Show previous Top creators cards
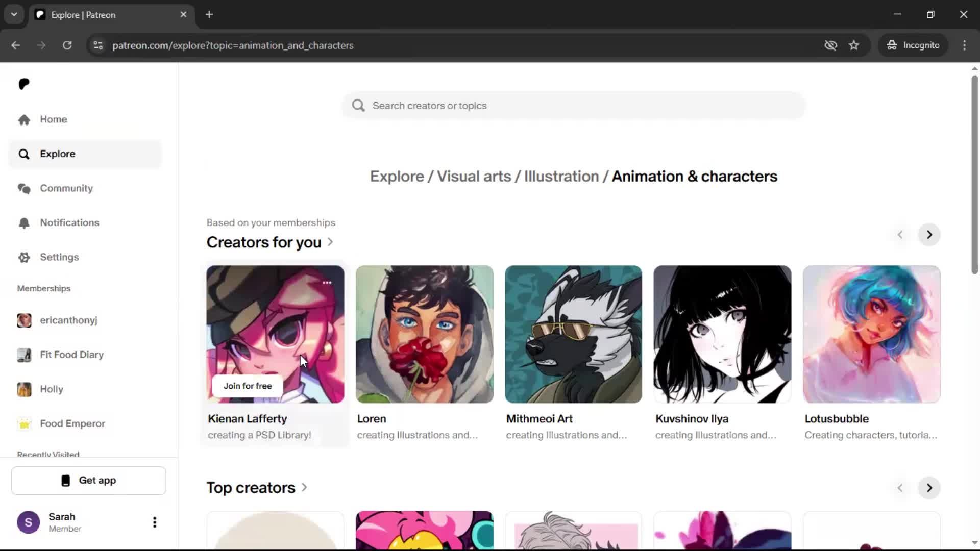This screenshot has width=980, height=551. 900,488
